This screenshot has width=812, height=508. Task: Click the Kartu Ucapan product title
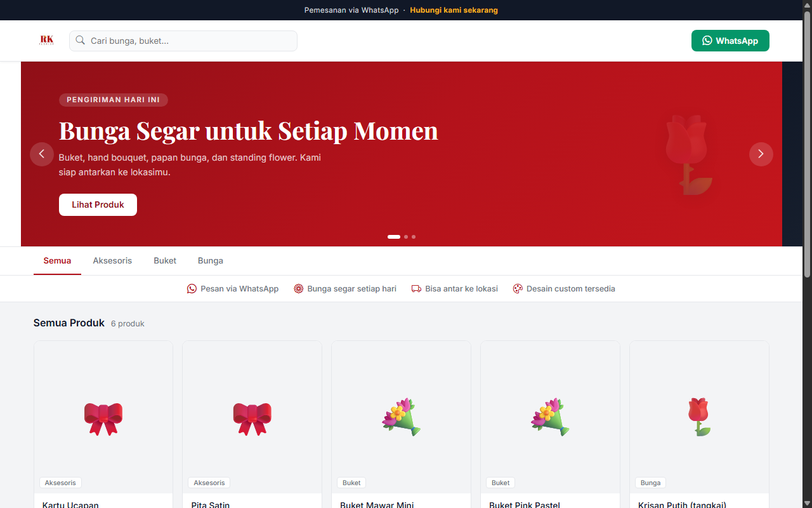70,505
